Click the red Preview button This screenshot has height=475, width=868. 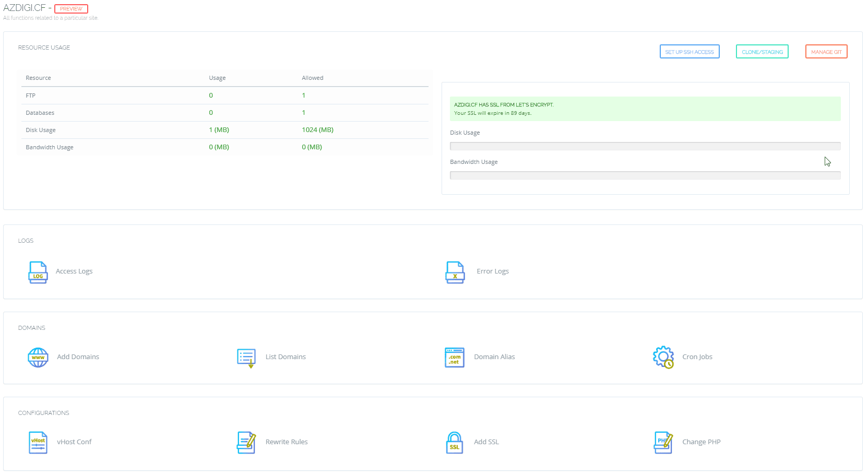click(x=71, y=9)
